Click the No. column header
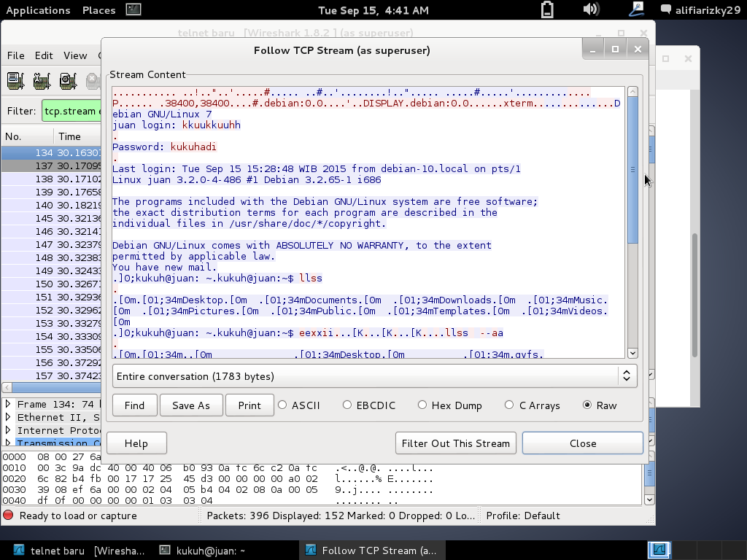 [27, 136]
